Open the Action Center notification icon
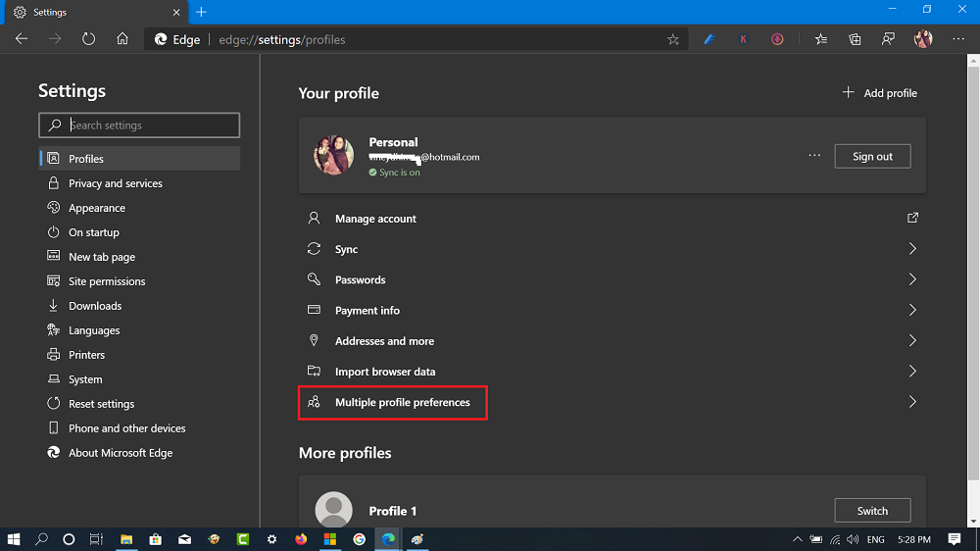Screen dimensions: 980x551 (x=955, y=539)
